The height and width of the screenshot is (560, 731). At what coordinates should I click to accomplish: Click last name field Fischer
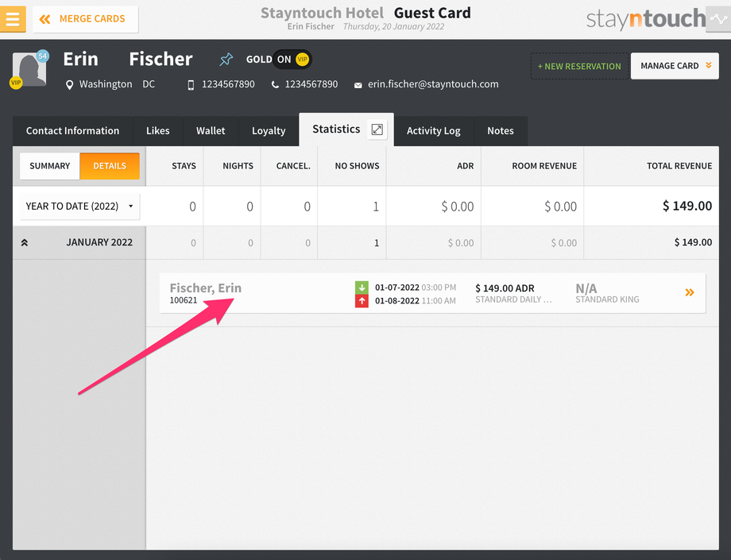[x=161, y=59]
